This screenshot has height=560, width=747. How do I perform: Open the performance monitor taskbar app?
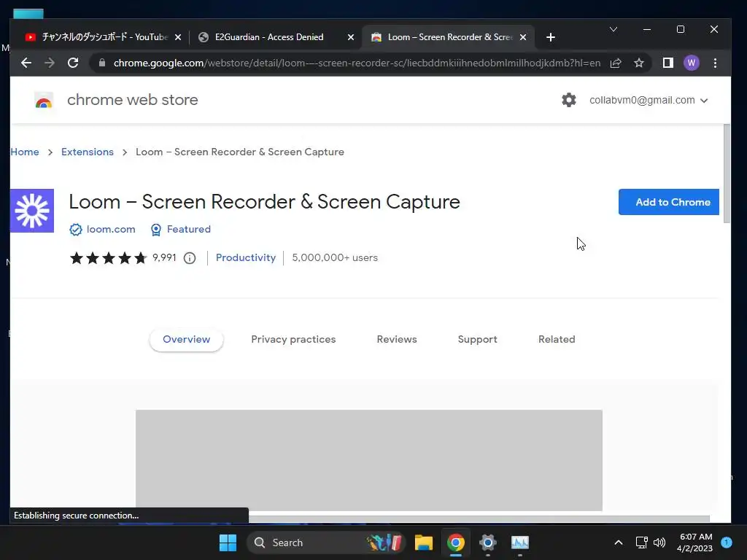click(x=519, y=542)
